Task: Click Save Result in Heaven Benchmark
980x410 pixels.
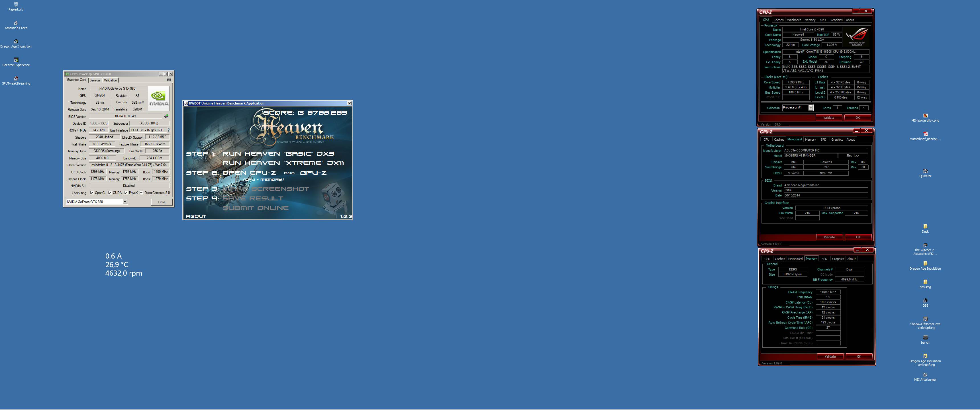Action: click(253, 198)
